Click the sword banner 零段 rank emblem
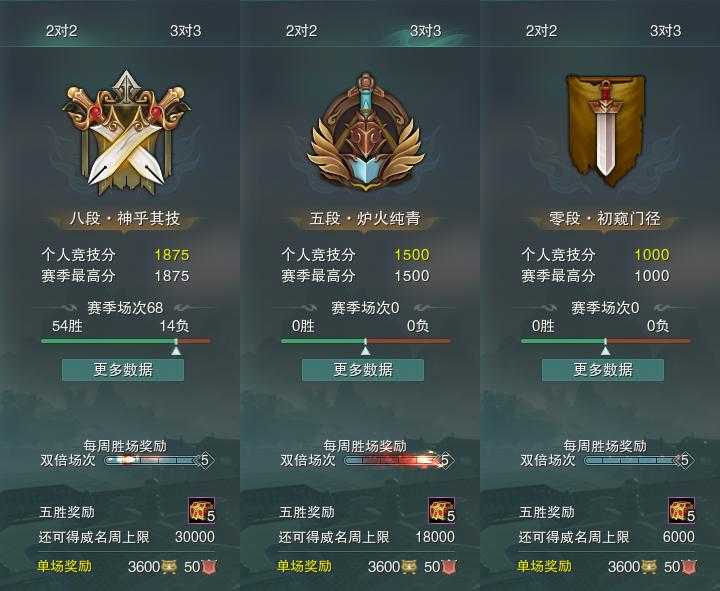720x591 pixels. [606, 130]
